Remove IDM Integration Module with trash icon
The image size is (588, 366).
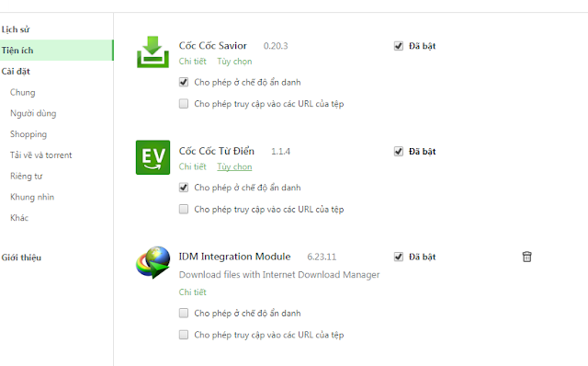click(526, 257)
